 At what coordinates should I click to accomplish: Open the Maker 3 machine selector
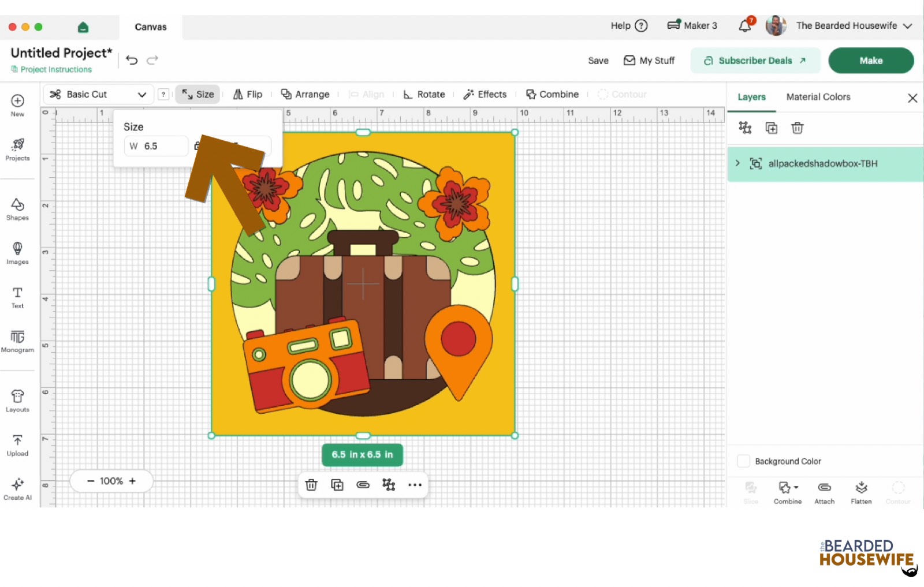pyautogui.click(x=692, y=25)
